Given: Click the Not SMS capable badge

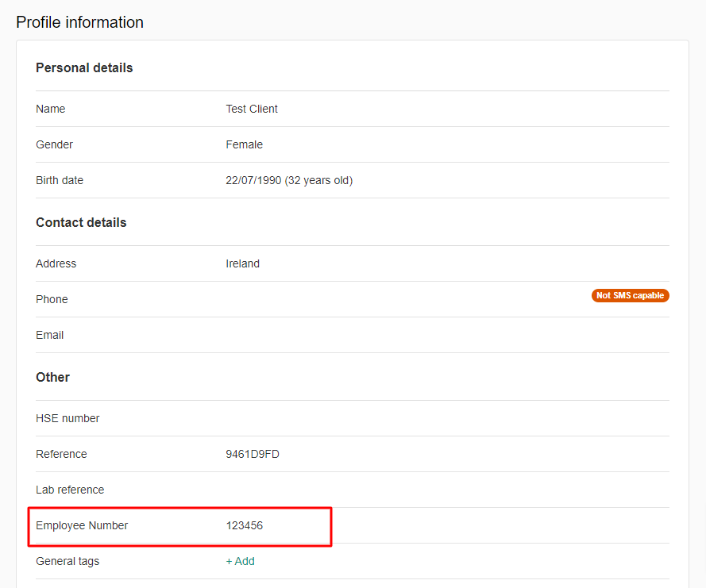Looking at the screenshot, I should coord(630,295).
